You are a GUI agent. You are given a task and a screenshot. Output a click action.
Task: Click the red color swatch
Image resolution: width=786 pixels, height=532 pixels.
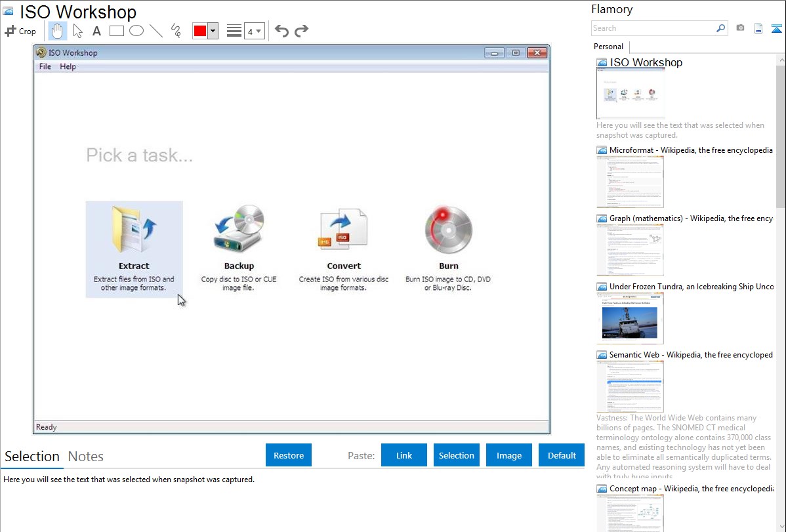click(199, 31)
